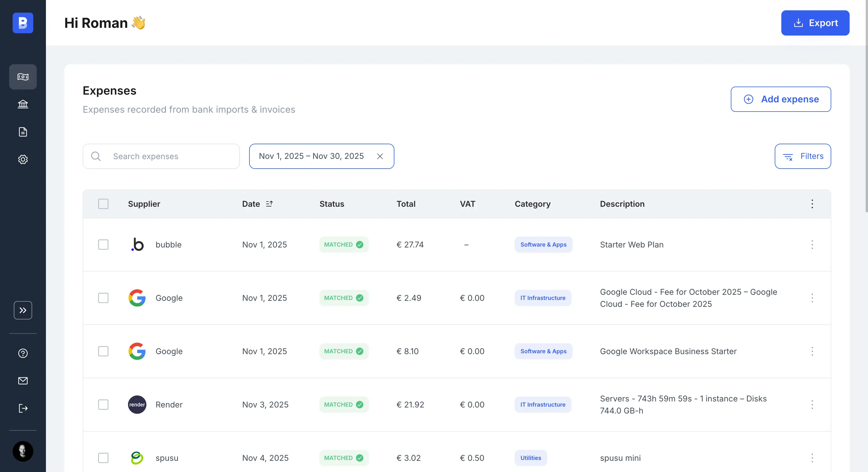Image resolution: width=868 pixels, height=472 pixels.
Task: Open Help from the sidebar
Action: (23, 353)
